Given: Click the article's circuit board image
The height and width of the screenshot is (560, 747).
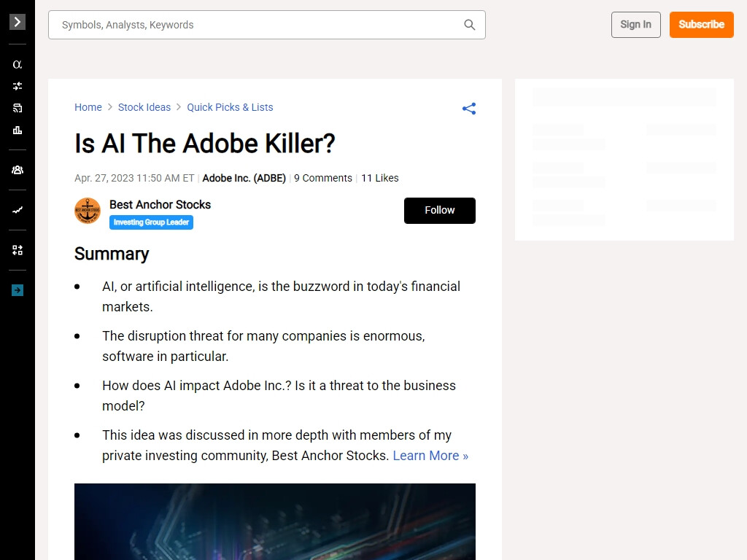Looking at the screenshot, I should tap(275, 521).
